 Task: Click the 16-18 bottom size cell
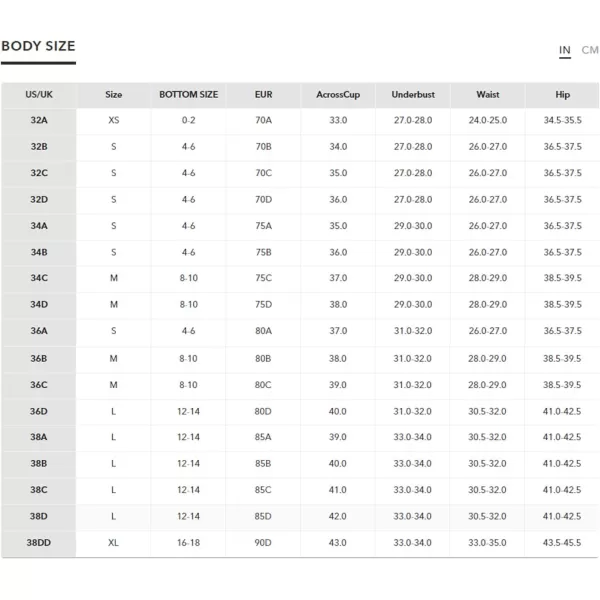pyautogui.click(x=188, y=543)
